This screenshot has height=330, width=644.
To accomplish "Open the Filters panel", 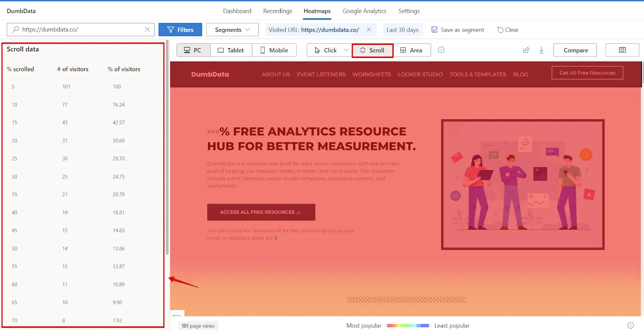I will [x=180, y=30].
